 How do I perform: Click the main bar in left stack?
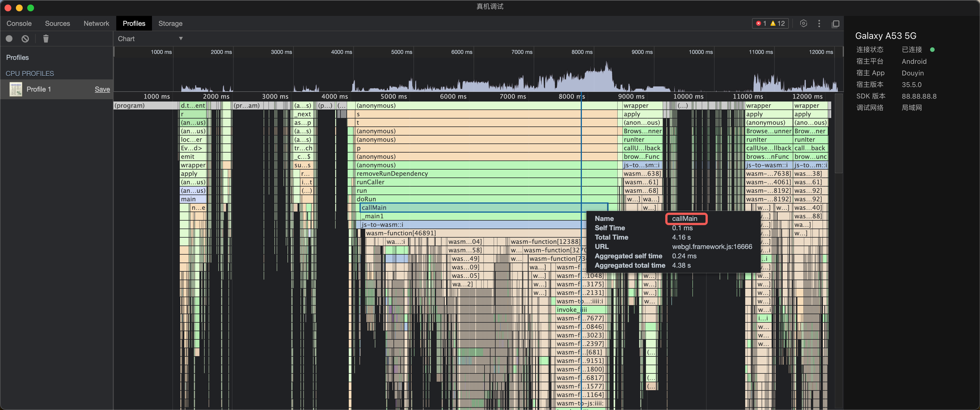[193, 199]
